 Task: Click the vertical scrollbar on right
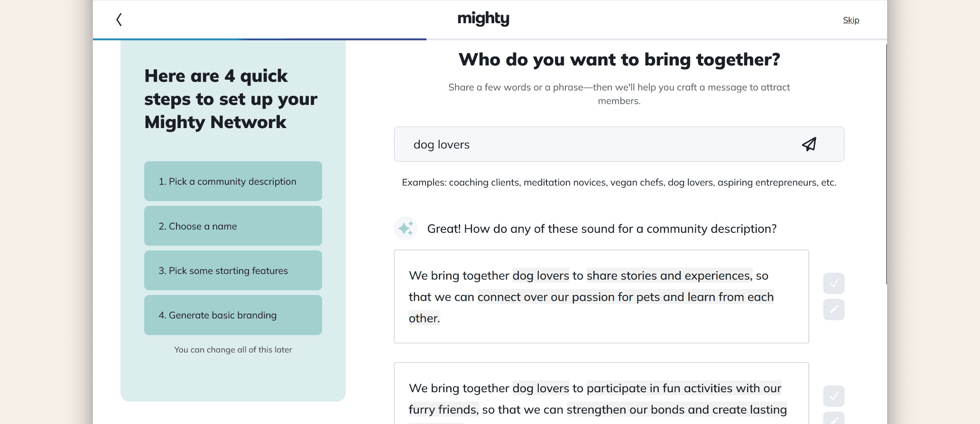[x=886, y=164]
